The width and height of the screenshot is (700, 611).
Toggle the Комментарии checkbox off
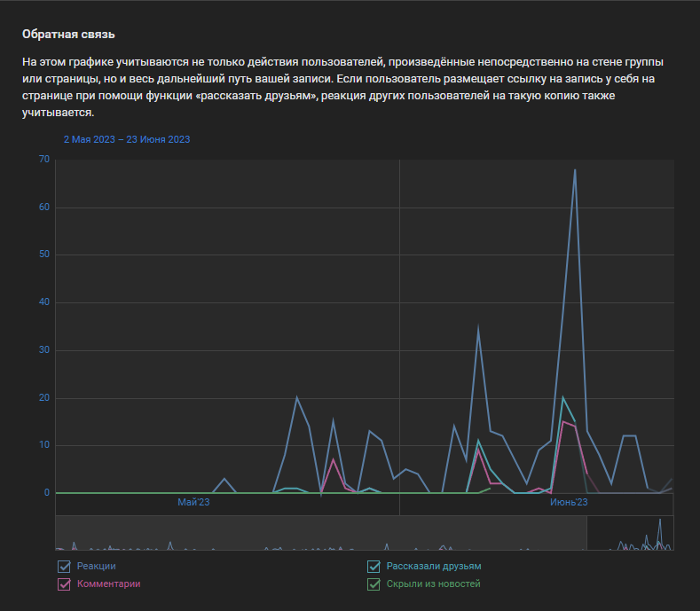[64, 584]
